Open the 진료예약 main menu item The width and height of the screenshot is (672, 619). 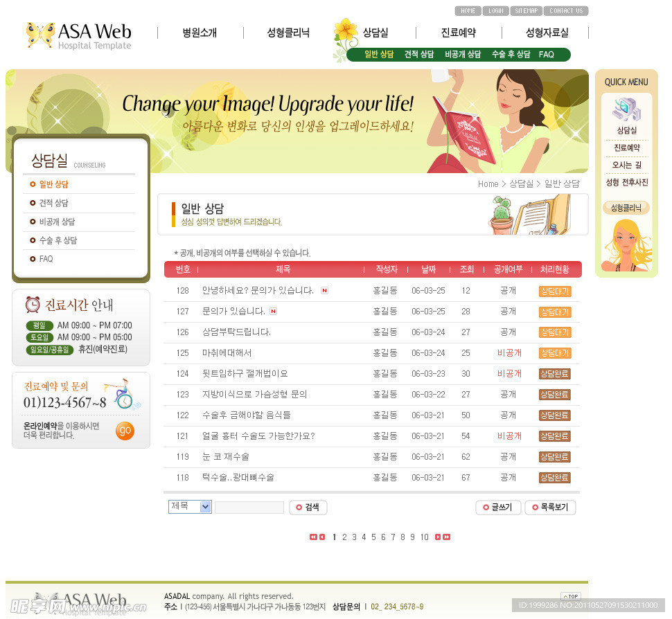[x=459, y=33]
